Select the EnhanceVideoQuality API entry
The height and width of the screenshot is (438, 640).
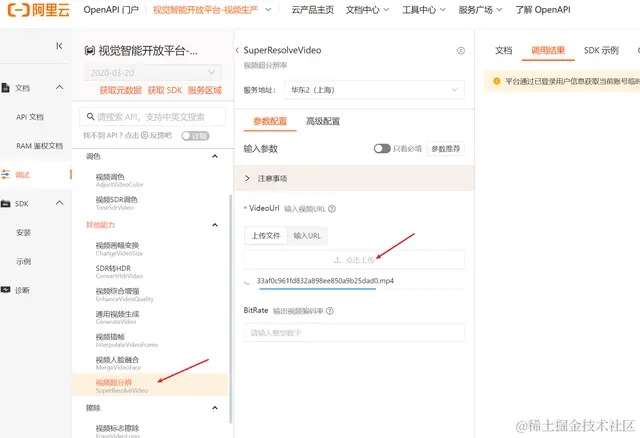click(x=124, y=295)
